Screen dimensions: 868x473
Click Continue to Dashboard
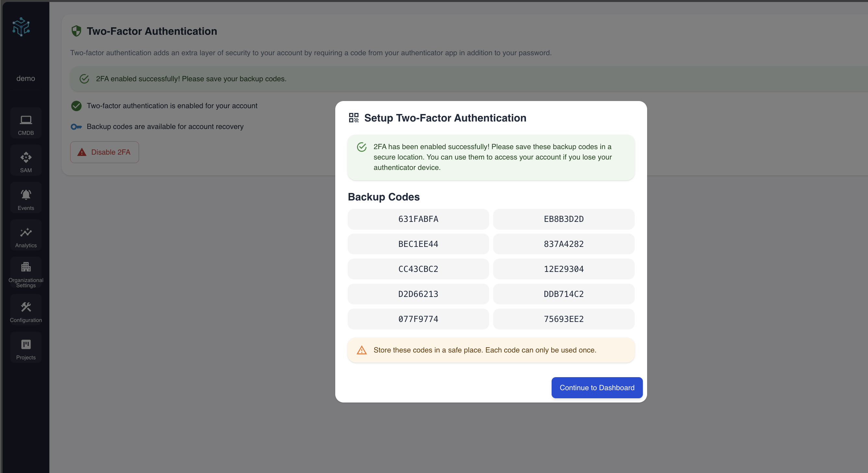596,388
